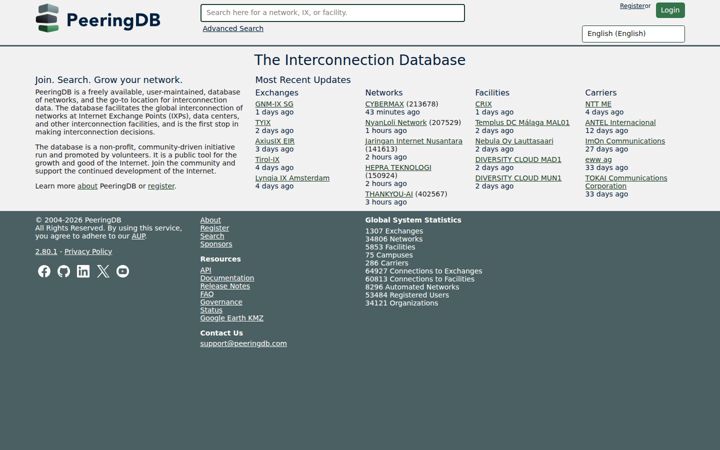This screenshot has height=450, width=720.
Task: Open the AUP link in footer
Action: [x=138, y=236]
